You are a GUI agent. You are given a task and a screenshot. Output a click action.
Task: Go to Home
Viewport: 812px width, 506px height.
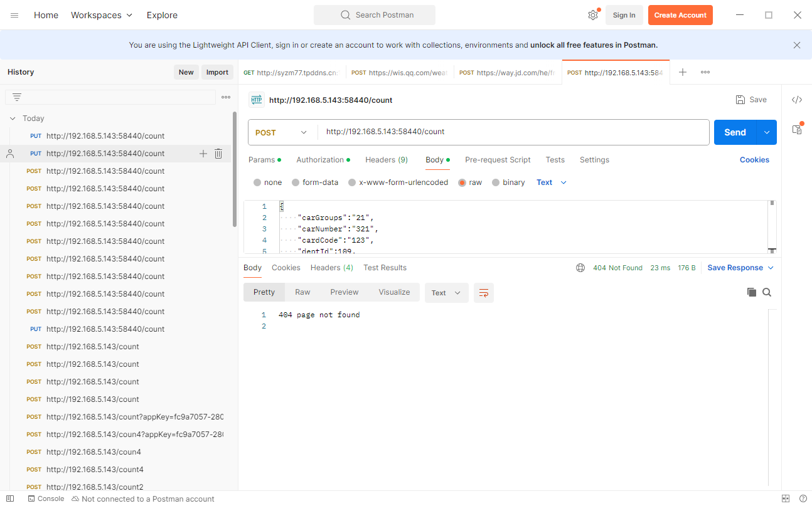(x=46, y=15)
